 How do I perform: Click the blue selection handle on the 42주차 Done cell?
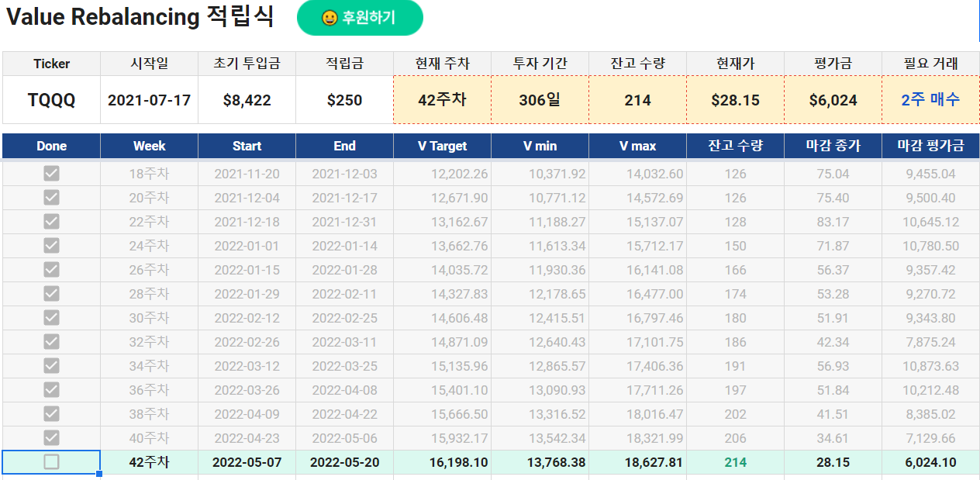[100, 474]
